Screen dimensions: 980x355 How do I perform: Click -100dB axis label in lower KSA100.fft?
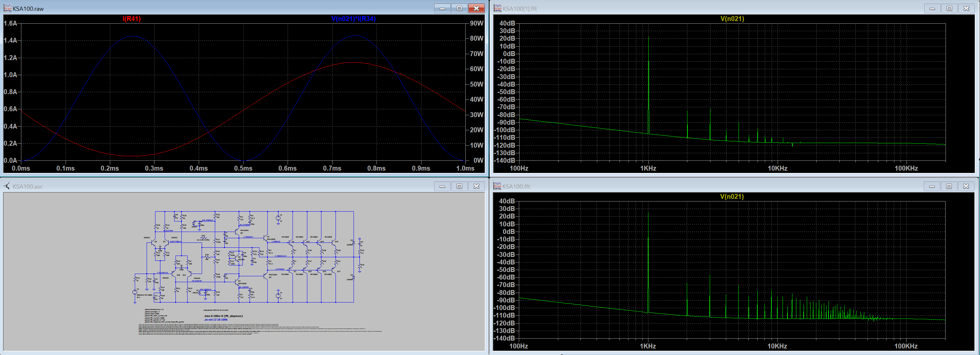pyautogui.click(x=504, y=307)
